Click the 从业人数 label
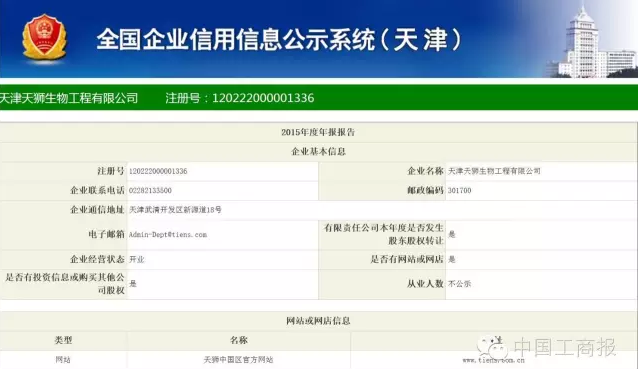The width and height of the screenshot is (639, 369). (x=425, y=284)
